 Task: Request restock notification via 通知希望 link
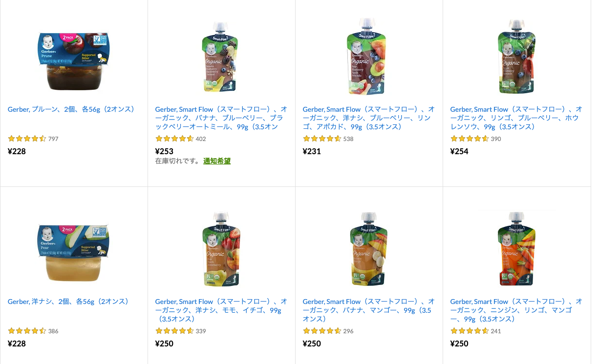217,161
